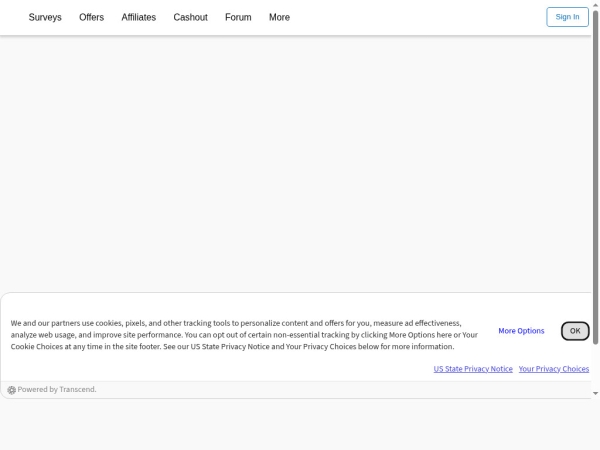Click the scrollbar up arrow
The height and width of the screenshot is (450, 600).
(x=595, y=5)
